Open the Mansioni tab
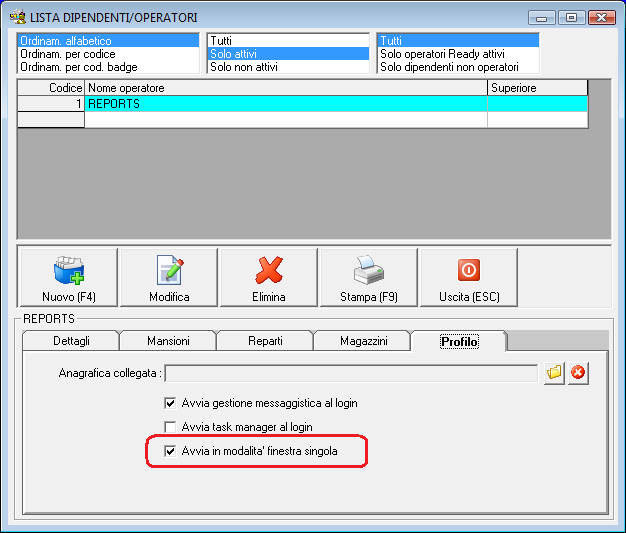 pyautogui.click(x=168, y=341)
